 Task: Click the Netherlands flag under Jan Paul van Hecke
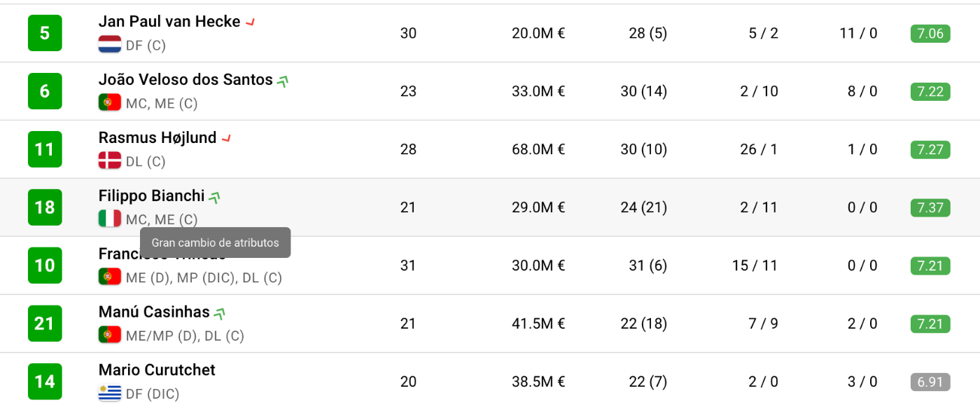(x=110, y=45)
